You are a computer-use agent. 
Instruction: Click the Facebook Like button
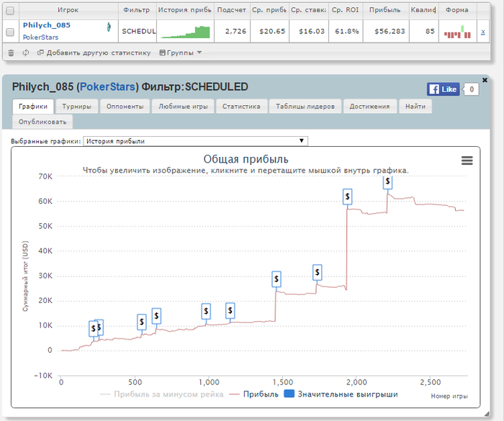click(x=443, y=89)
